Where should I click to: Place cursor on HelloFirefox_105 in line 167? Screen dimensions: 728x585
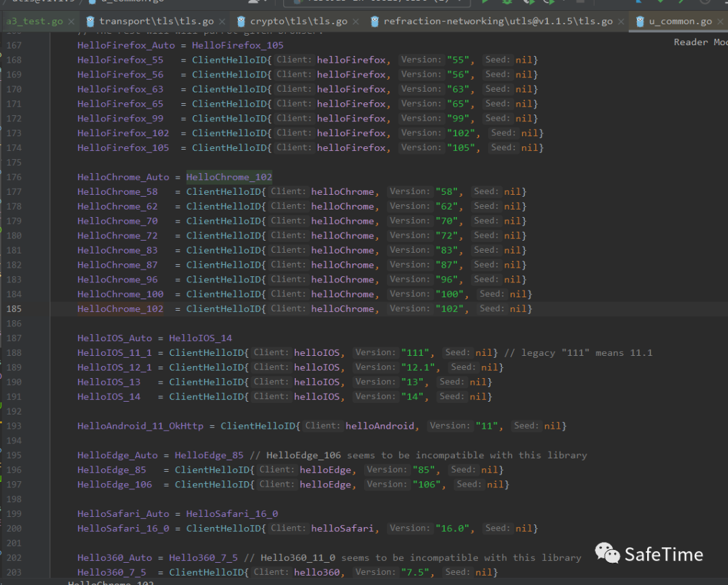237,45
